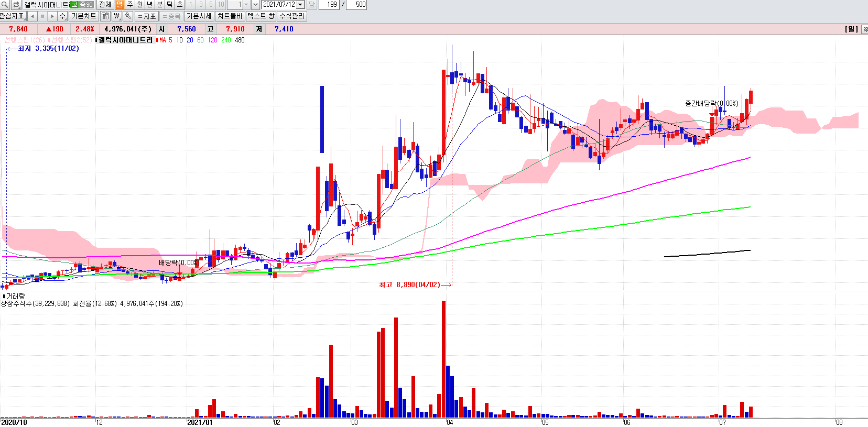868x427 pixels.
Task: Switch to tick (틱) chart
Action: coord(169,5)
